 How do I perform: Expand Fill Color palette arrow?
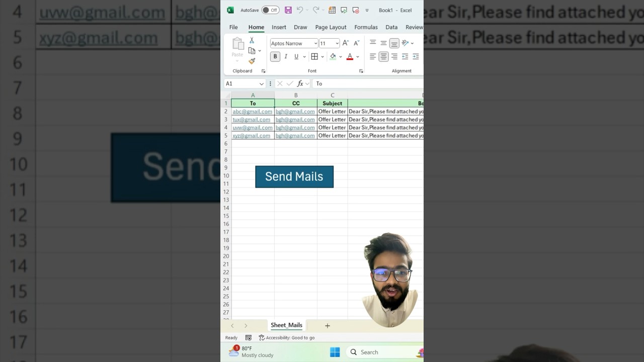coord(341,57)
